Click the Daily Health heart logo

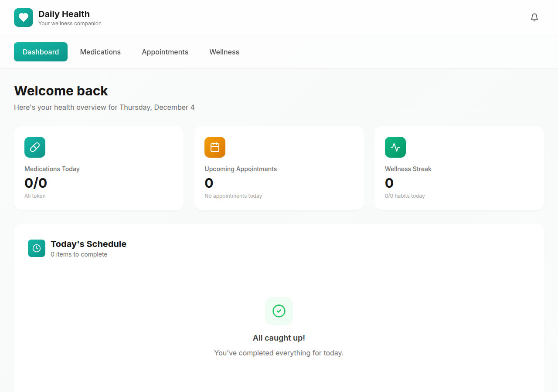click(24, 17)
